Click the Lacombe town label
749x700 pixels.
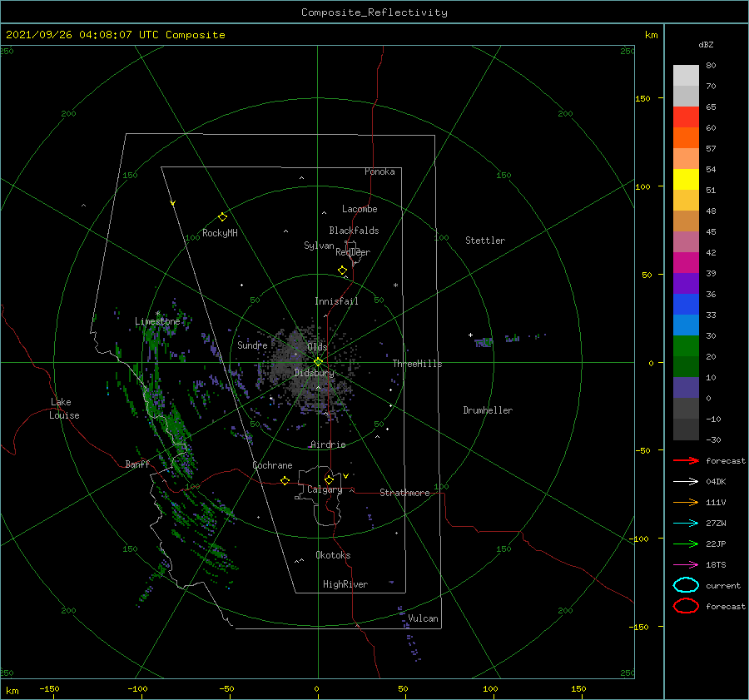(360, 209)
